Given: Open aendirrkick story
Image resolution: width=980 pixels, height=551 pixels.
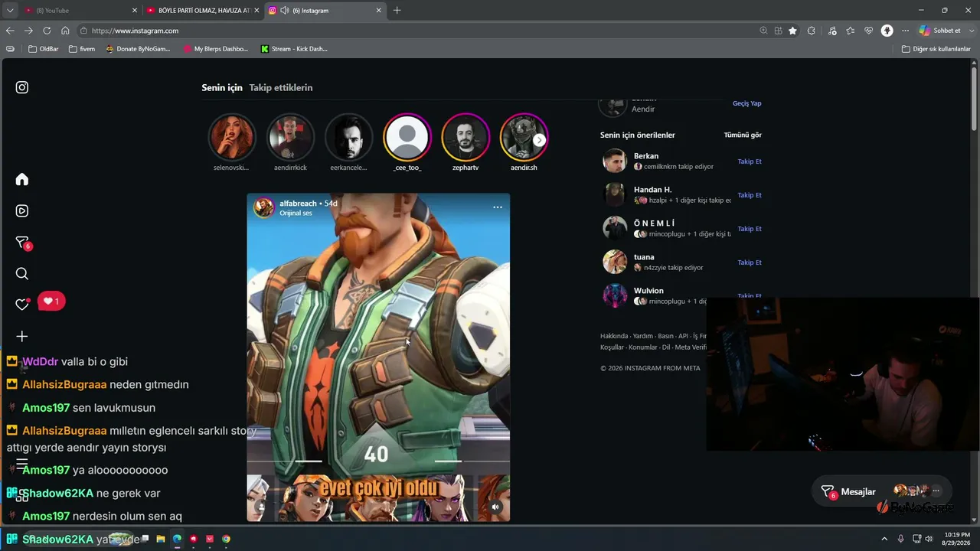Looking at the screenshot, I should pyautogui.click(x=290, y=137).
